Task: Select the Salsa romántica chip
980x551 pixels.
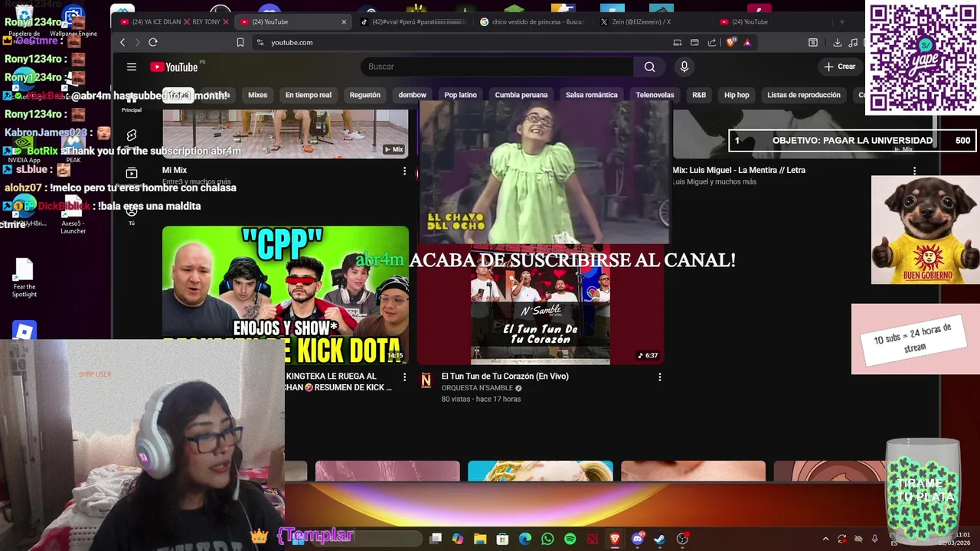Action: coord(591,95)
